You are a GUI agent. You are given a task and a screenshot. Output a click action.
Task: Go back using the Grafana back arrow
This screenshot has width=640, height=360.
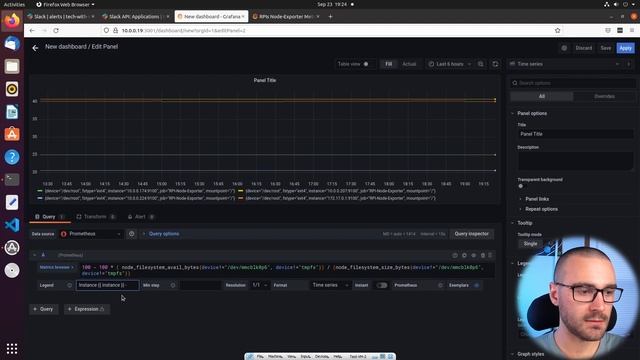(36, 48)
